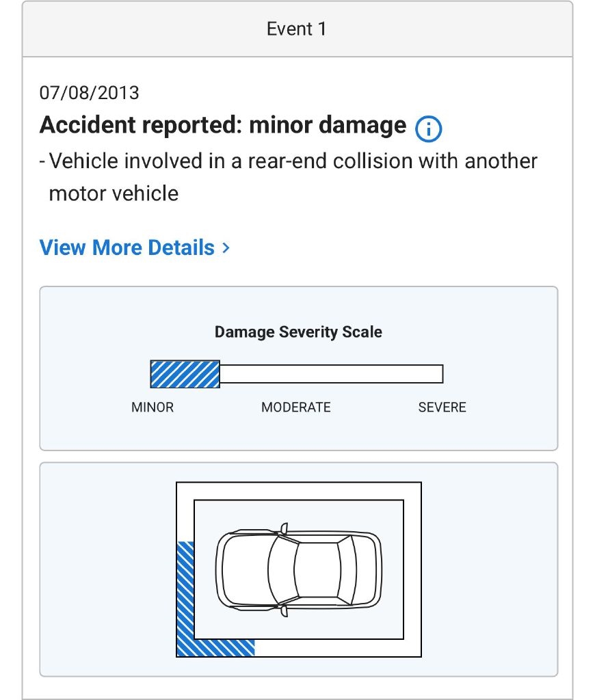Tap the MINOR severity label

153,407
